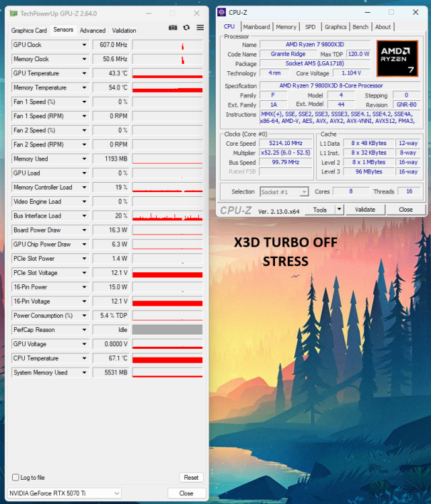Click the Board Power Draw value 16.3 W
The image size is (431, 504).
(111, 230)
